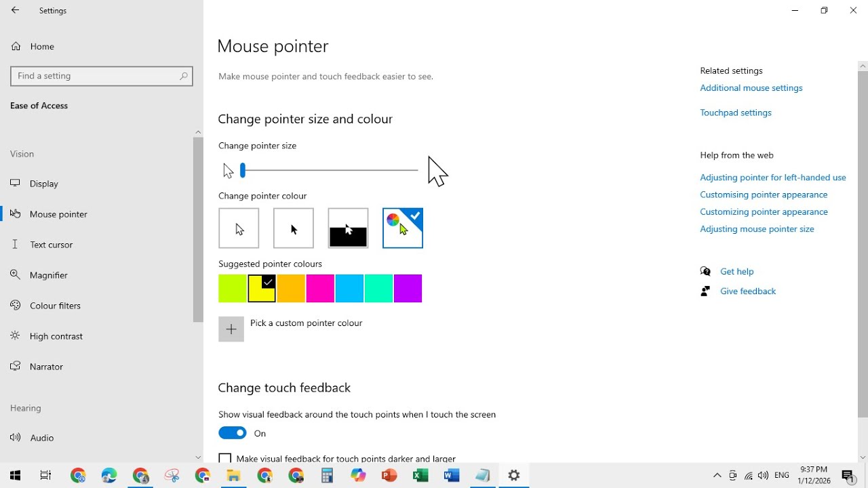Viewport: 868px width, 488px height.
Task: Open Adjusting pointer for left-handed use link
Action: [773, 178]
